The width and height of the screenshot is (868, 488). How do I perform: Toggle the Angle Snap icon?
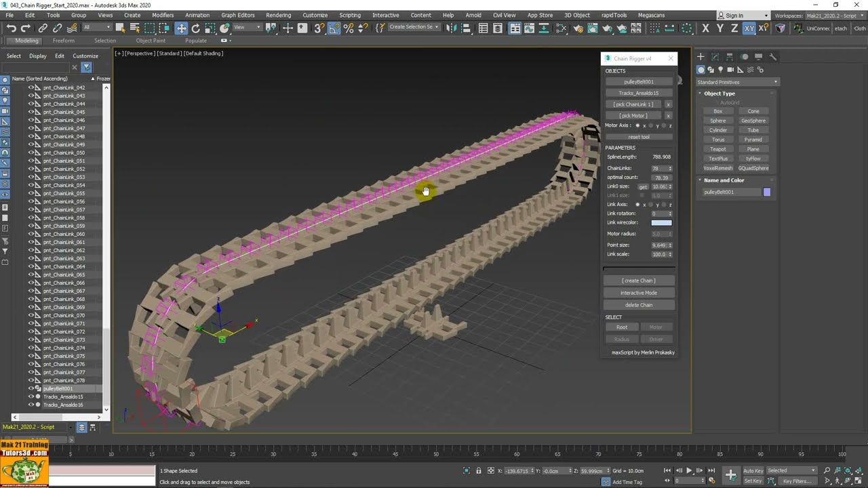coord(334,28)
